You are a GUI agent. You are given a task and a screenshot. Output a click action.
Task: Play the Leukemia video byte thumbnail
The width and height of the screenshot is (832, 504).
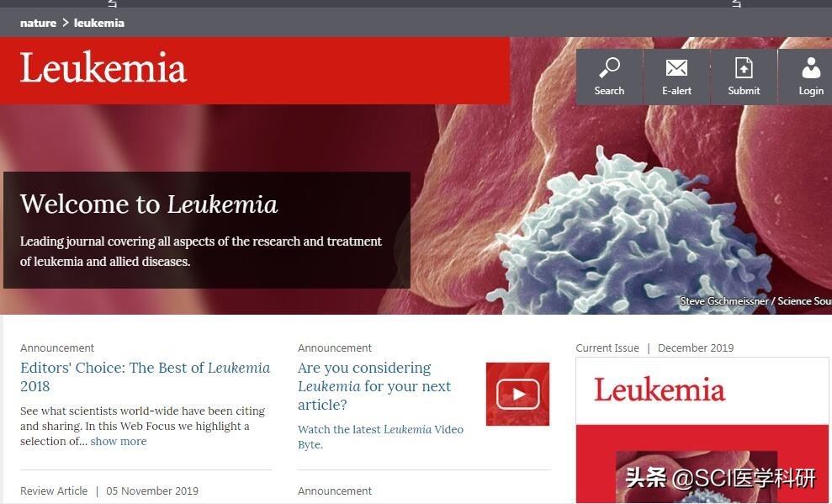pos(517,394)
